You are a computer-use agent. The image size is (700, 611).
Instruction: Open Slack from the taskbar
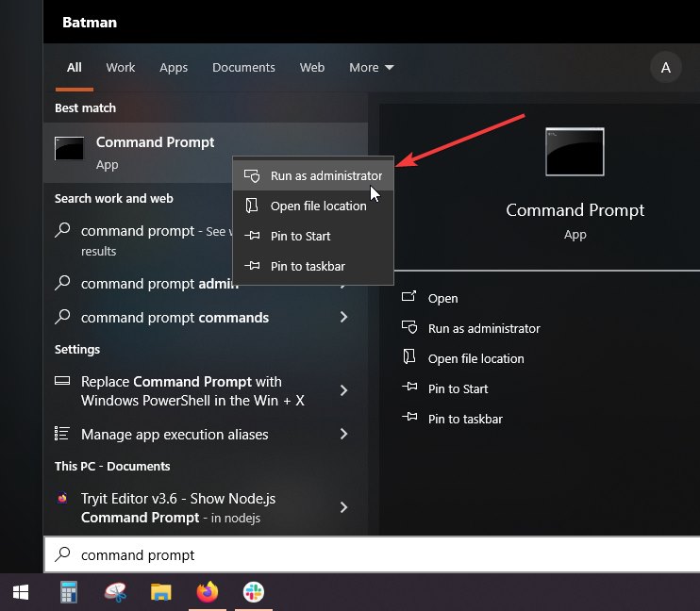[x=254, y=592]
